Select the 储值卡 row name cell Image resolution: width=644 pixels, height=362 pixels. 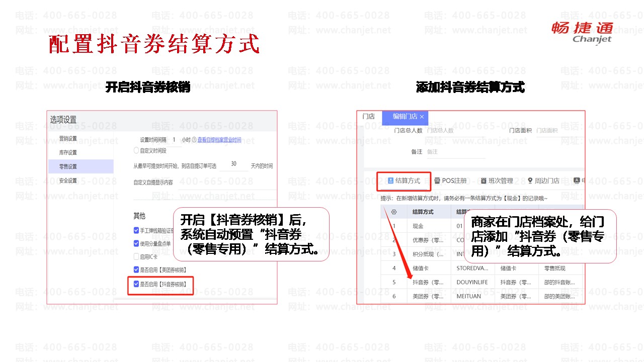(429, 268)
